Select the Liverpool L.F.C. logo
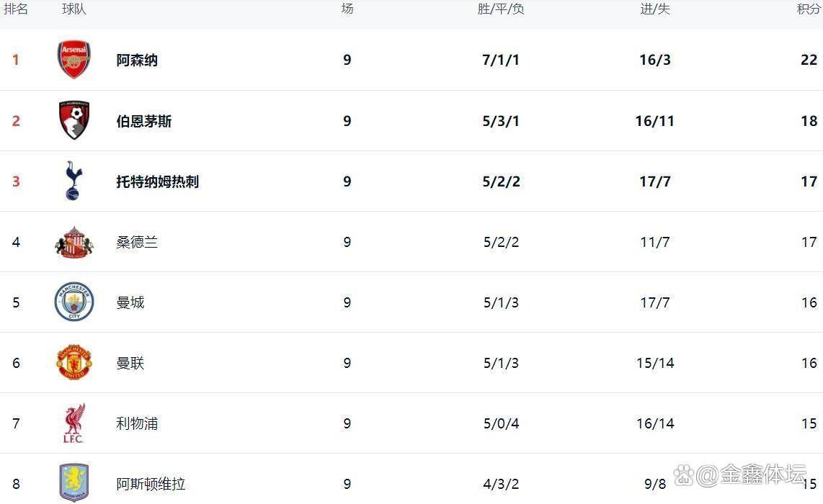 pos(74,423)
